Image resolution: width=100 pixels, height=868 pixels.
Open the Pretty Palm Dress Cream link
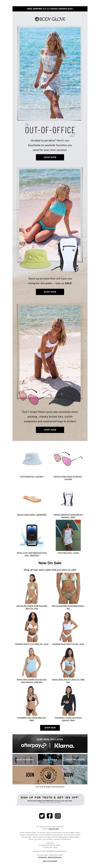(x=68, y=553)
